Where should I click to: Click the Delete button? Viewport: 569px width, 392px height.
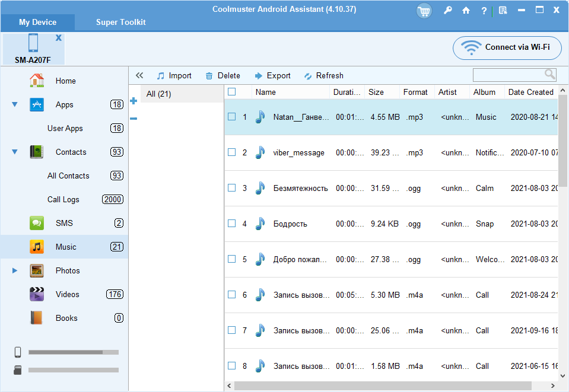223,75
